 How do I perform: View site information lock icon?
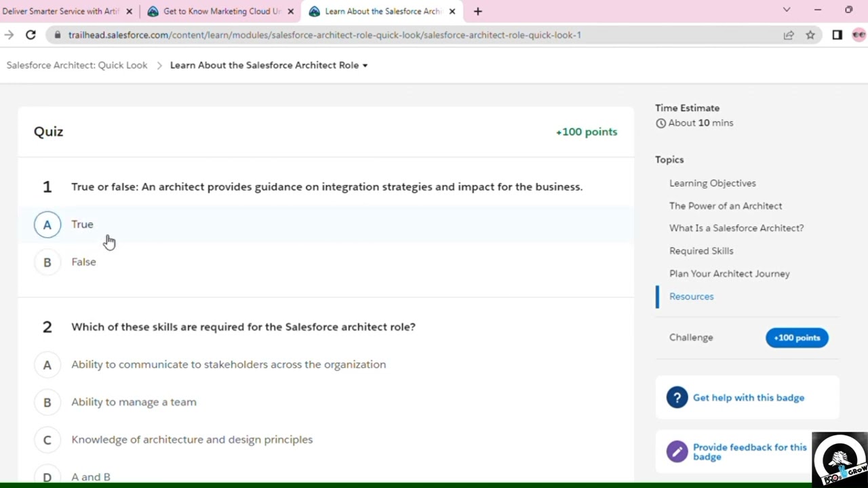coord(58,35)
